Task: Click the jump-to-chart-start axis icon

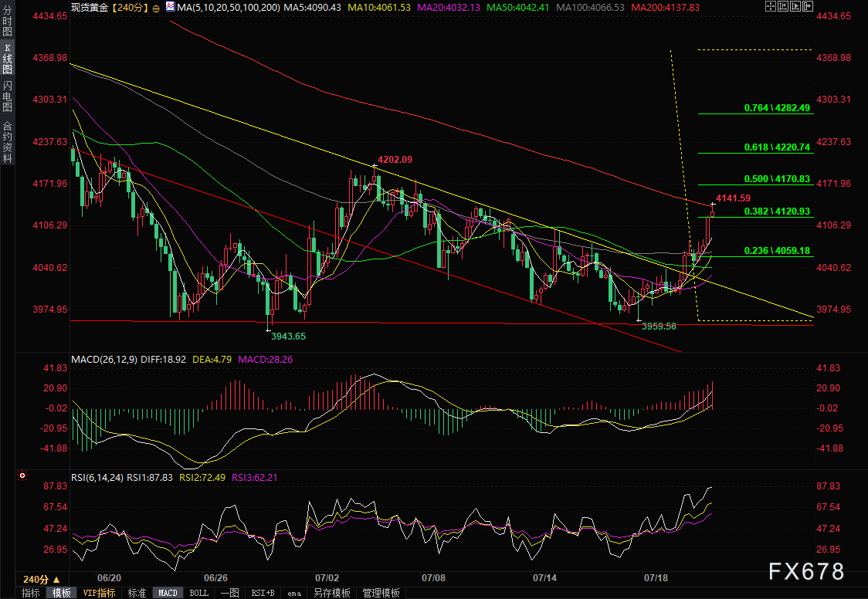Action: (x=783, y=6)
